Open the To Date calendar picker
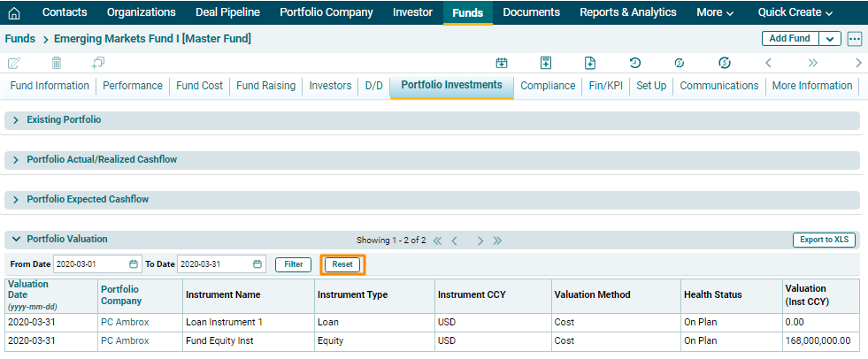This screenshot has width=868, height=359. [257, 264]
